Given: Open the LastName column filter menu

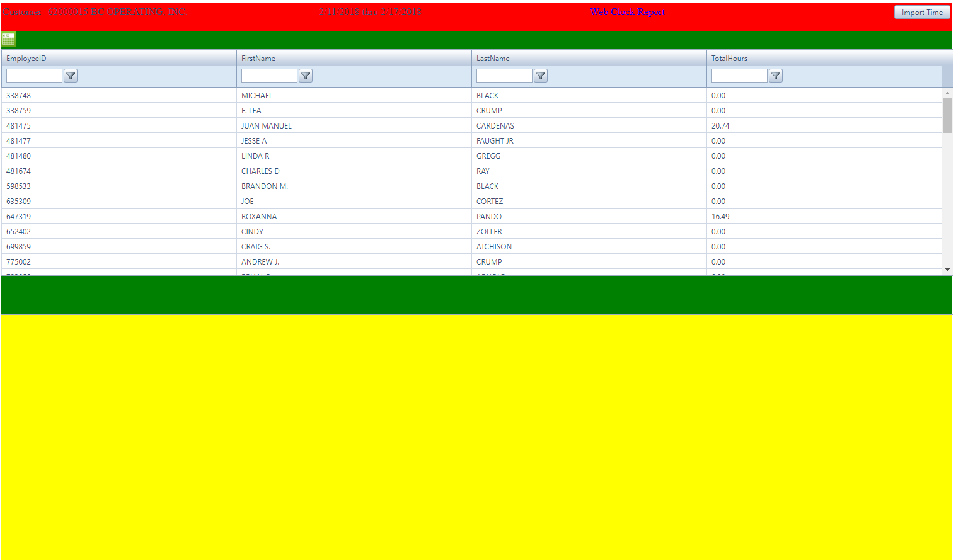Looking at the screenshot, I should [541, 76].
